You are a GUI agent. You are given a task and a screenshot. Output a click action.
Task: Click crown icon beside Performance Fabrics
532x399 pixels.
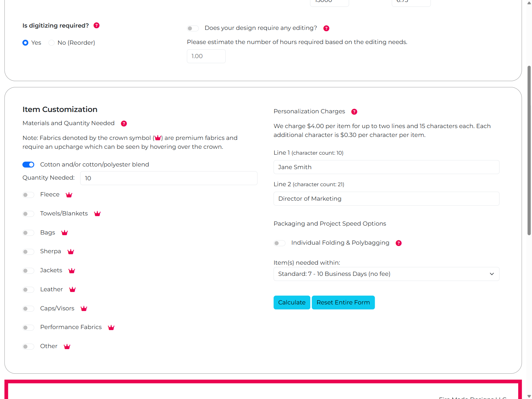click(x=111, y=328)
